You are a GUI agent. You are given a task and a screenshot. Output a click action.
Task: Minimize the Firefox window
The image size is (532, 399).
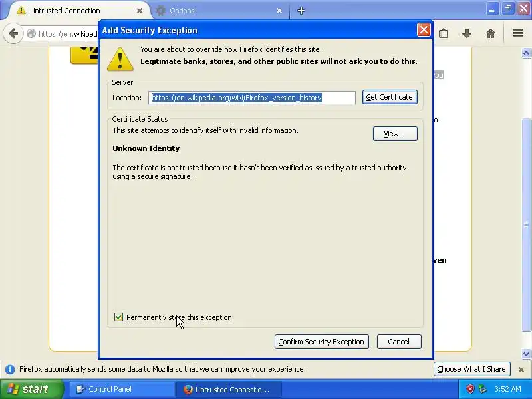[x=491, y=9]
